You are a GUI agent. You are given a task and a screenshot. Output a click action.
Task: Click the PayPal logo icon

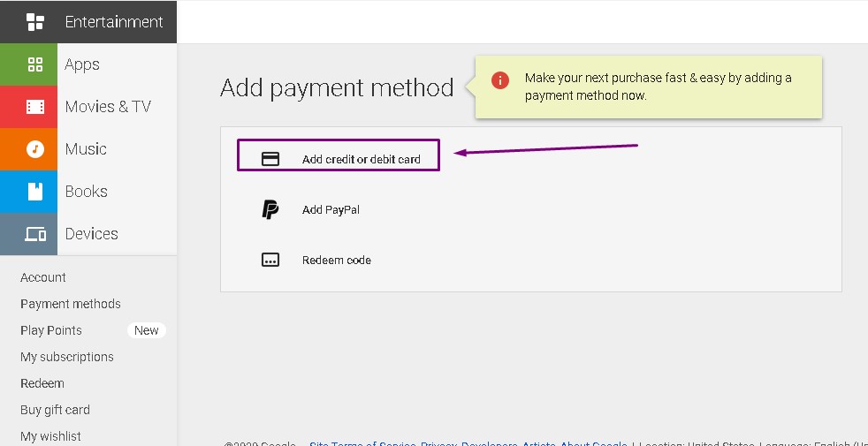click(x=270, y=209)
